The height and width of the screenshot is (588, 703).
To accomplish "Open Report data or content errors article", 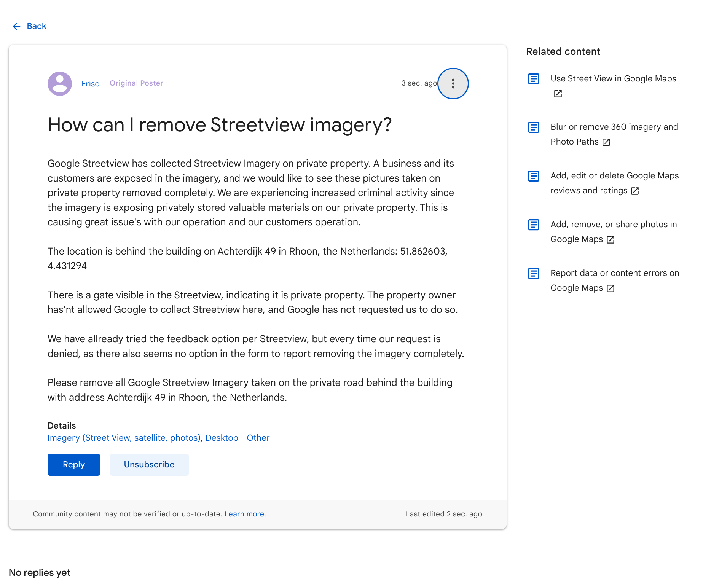I will pos(615,280).
